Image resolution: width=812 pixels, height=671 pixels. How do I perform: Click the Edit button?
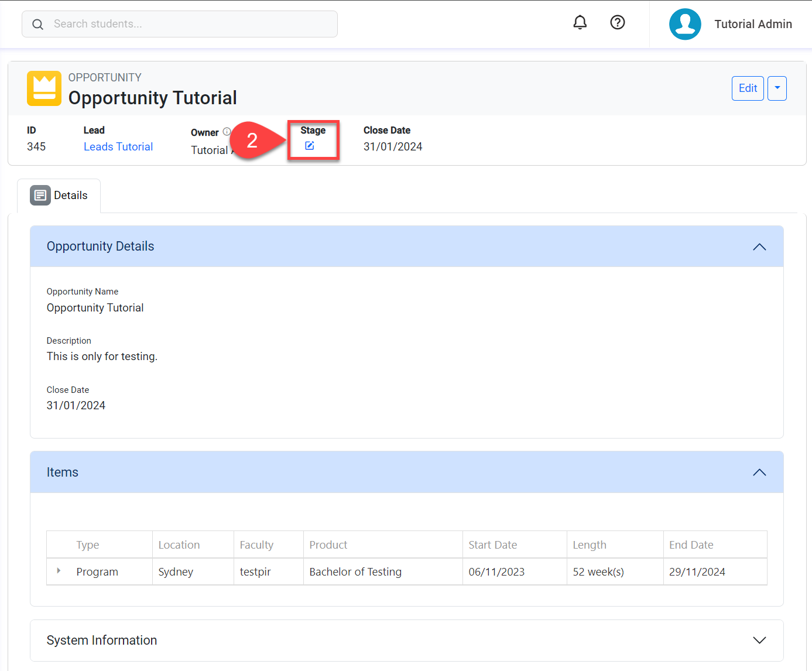[x=748, y=88]
